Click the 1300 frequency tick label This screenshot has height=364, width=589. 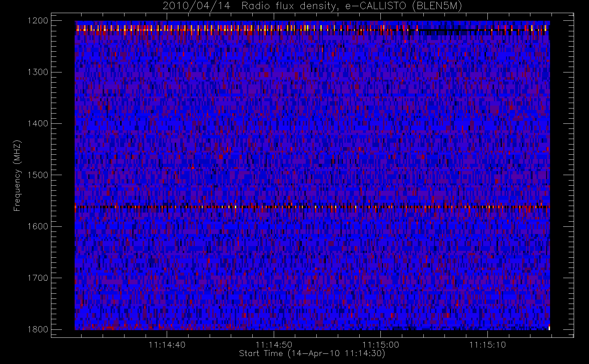38,72
